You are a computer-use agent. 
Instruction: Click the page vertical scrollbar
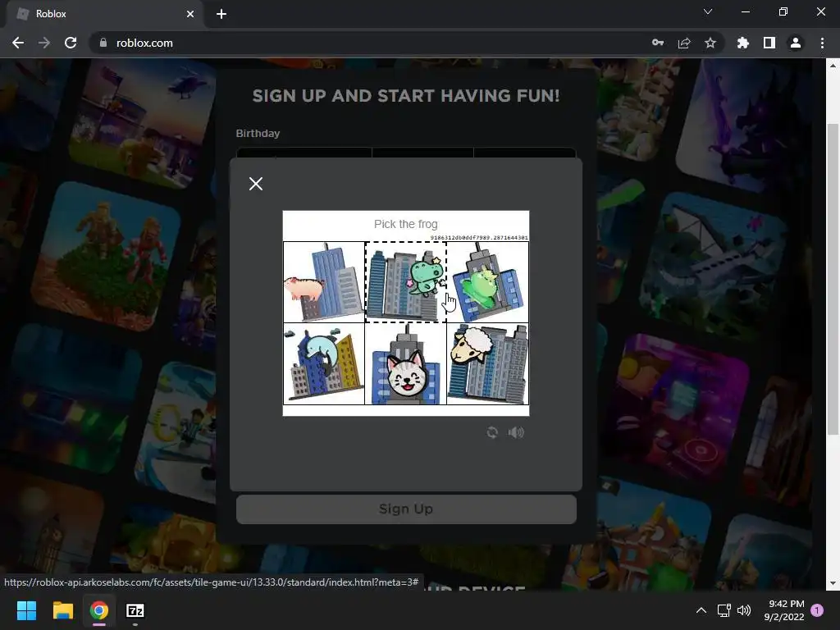click(x=833, y=279)
